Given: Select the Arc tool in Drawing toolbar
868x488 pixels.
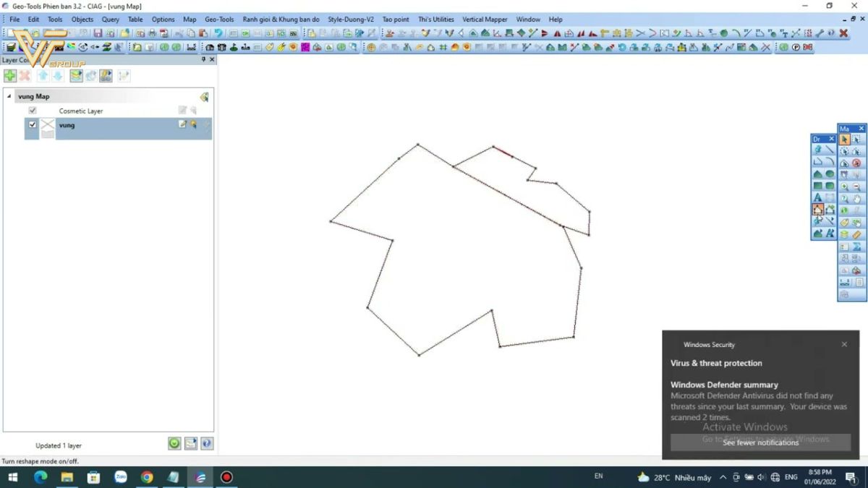Looking at the screenshot, I should (830, 162).
